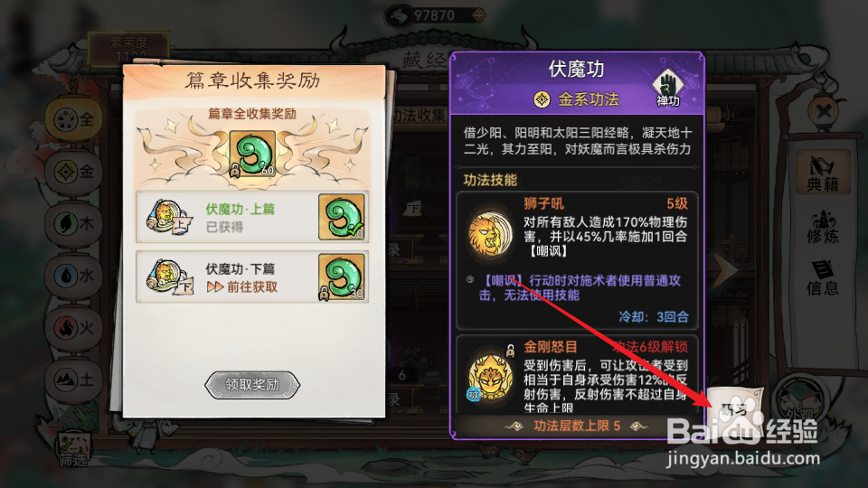Select the 水 (water) element filter

(73, 276)
